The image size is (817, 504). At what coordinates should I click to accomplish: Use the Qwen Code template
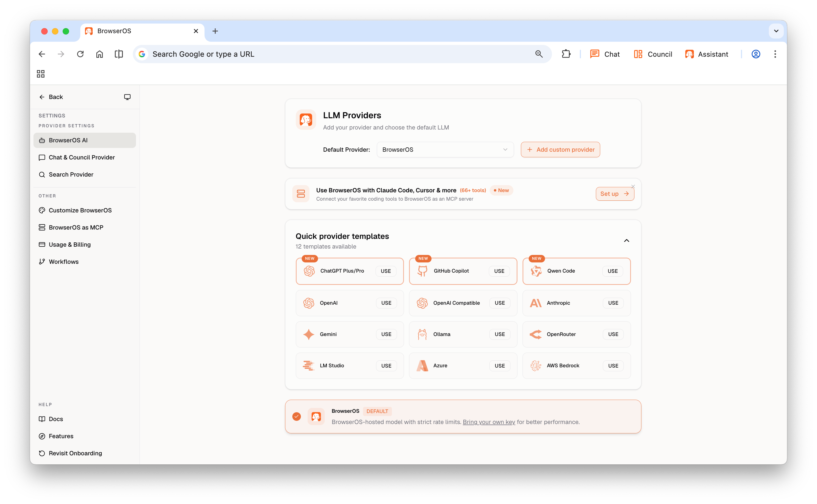[612, 271]
